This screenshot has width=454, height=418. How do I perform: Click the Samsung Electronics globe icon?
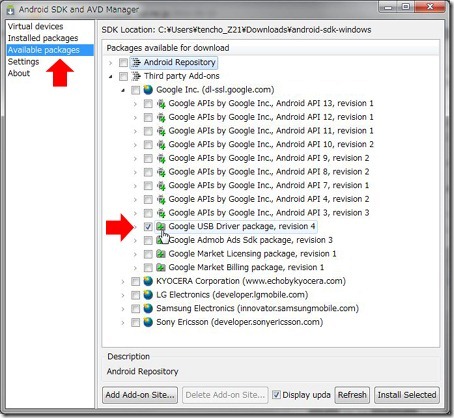(x=148, y=309)
